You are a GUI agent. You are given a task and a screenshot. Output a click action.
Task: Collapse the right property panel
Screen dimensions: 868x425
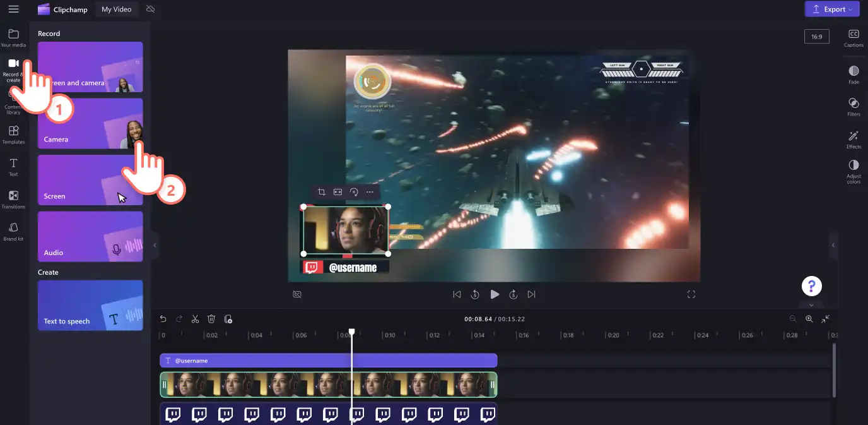pyautogui.click(x=833, y=245)
